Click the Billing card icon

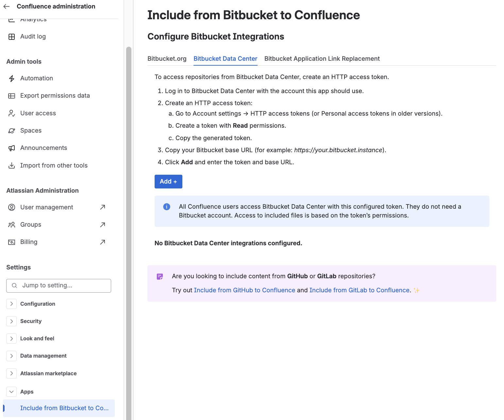pyautogui.click(x=12, y=242)
